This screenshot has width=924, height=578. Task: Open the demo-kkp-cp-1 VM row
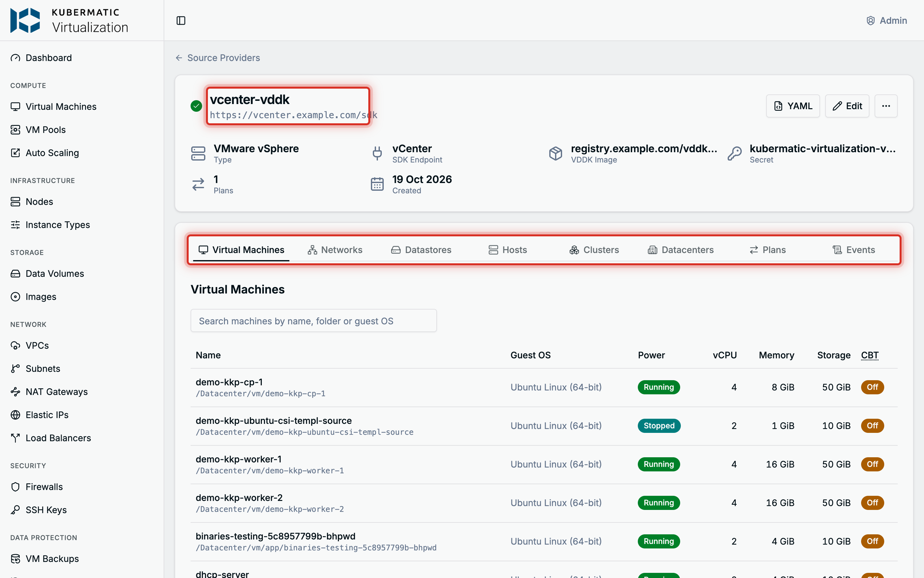544,387
